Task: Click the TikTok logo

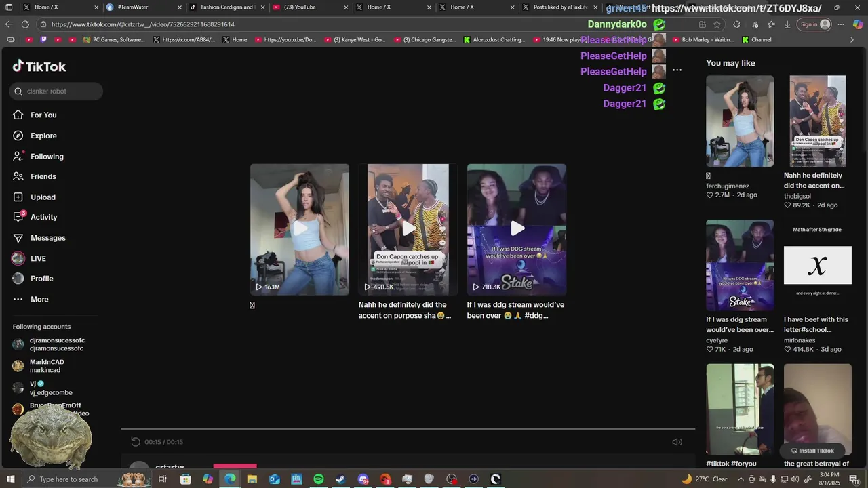Action: click(39, 66)
